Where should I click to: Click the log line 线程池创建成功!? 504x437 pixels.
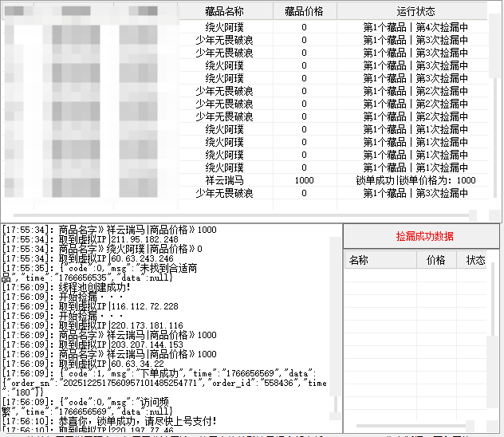[80, 287]
